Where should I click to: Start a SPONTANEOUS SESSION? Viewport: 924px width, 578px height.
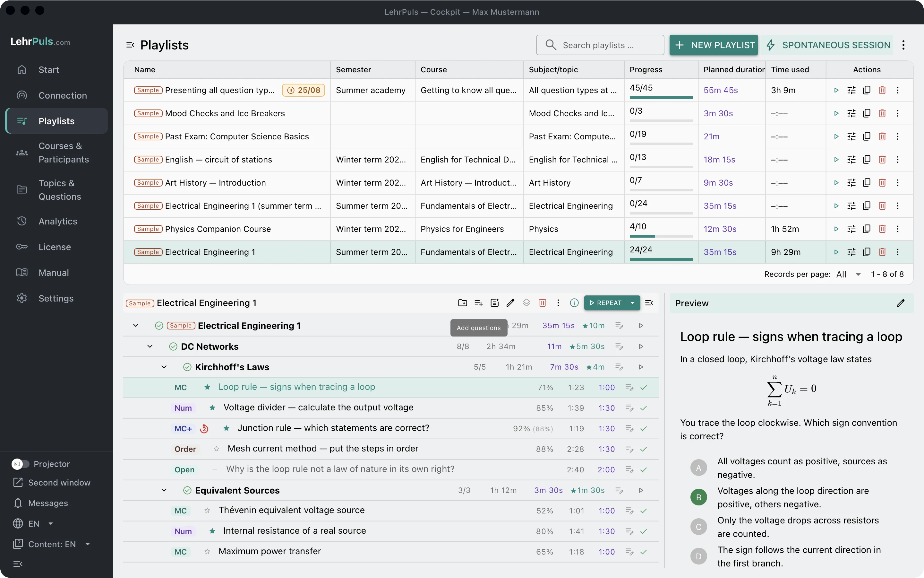827,45
